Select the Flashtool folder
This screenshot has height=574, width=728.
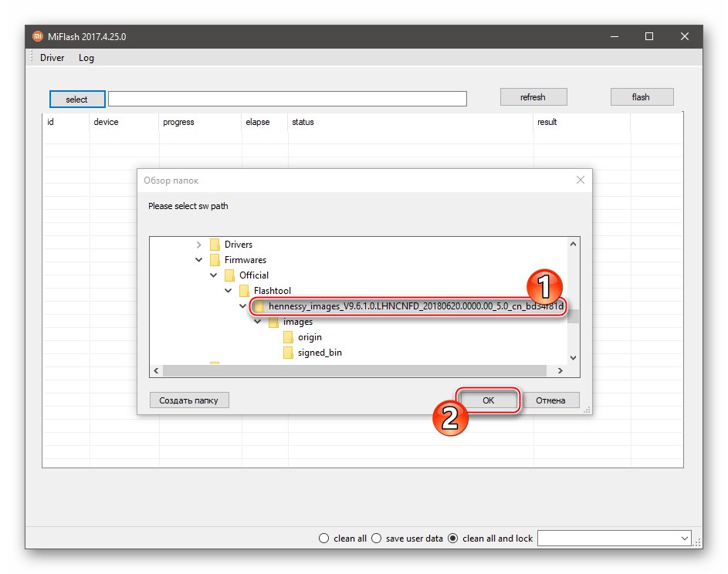(272, 291)
